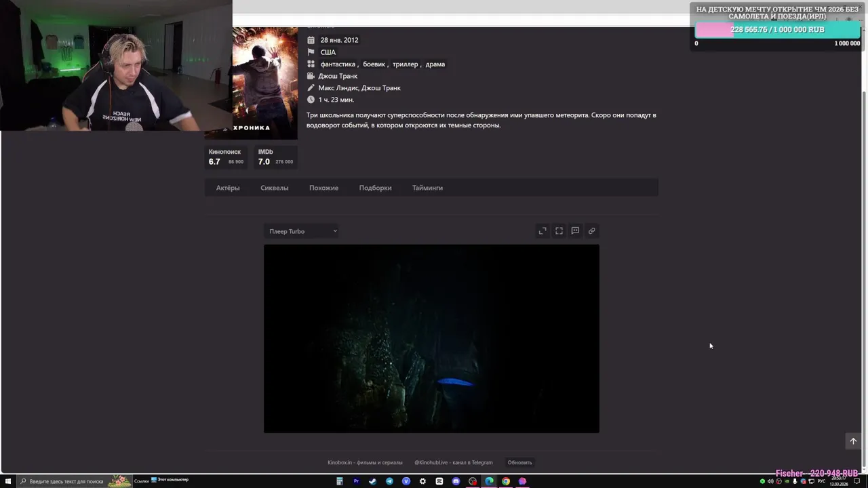Open Steam from the taskbar
Image resolution: width=868 pixels, height=488 pixels.
tap(372, 481)
